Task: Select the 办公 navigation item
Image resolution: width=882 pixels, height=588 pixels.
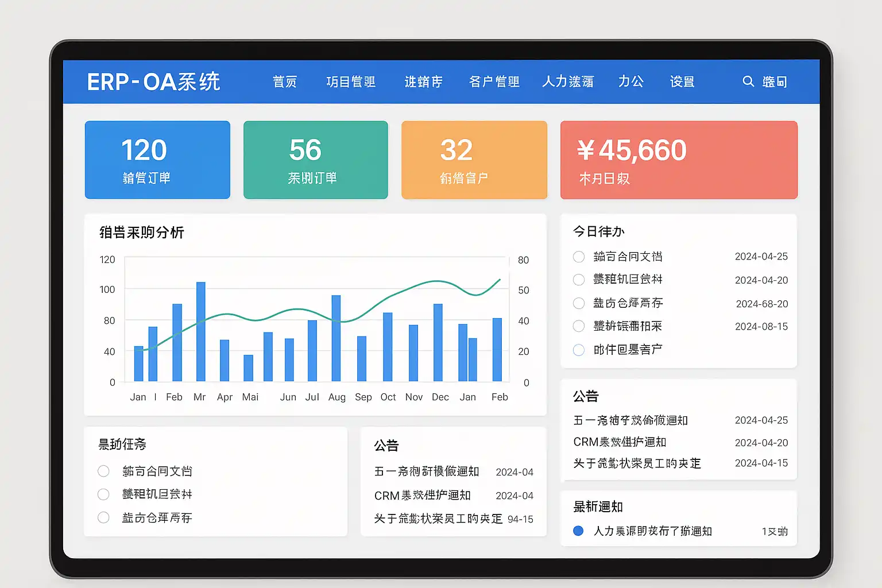Action: tap(630, 82)
